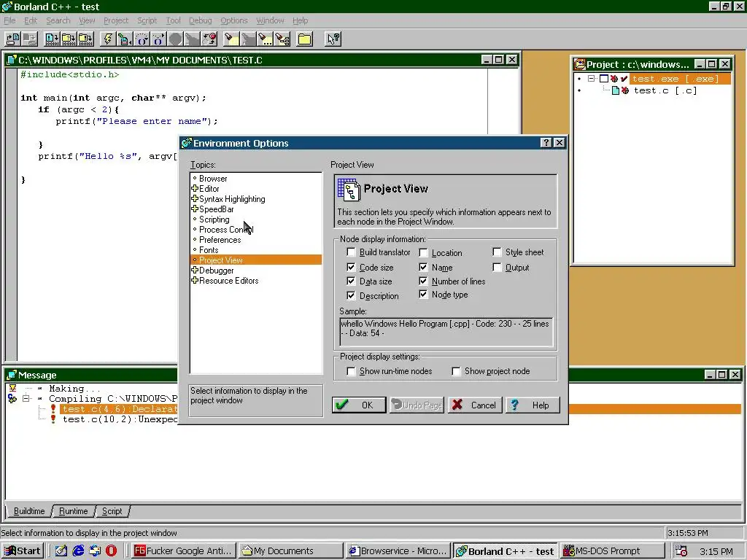
Task: Open the Debug menu
Action: tap(200, 20)
